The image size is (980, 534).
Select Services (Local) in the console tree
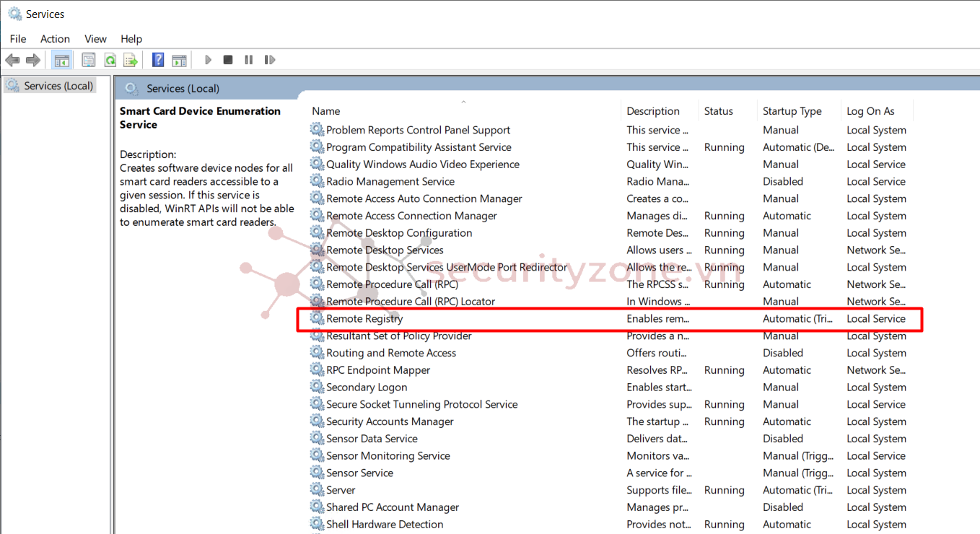coord(58,86)
